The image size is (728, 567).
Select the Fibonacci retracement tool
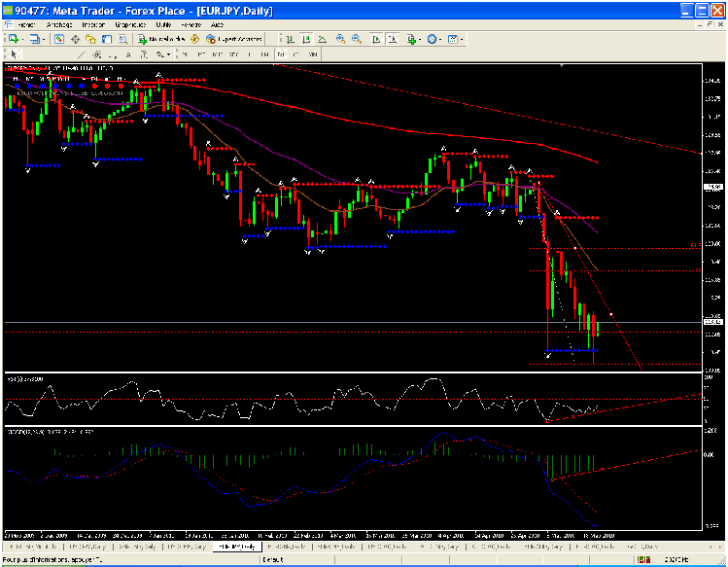113,54
